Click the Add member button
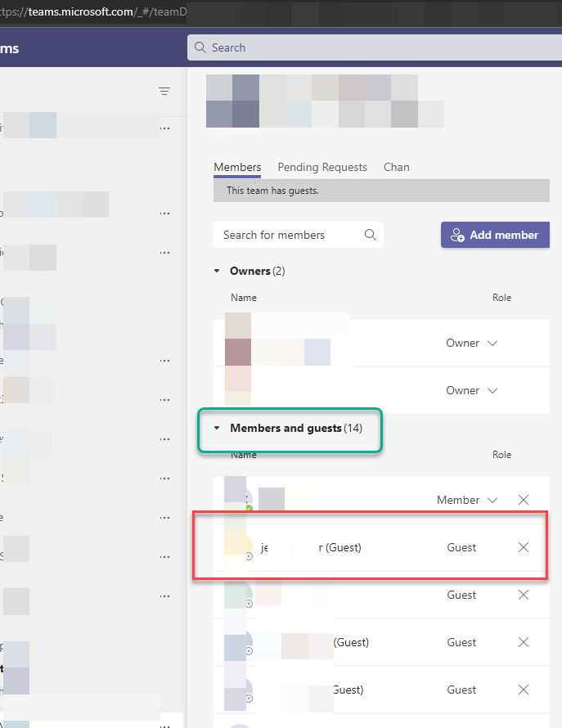562x728 pixels. click(x=495, y=235)
